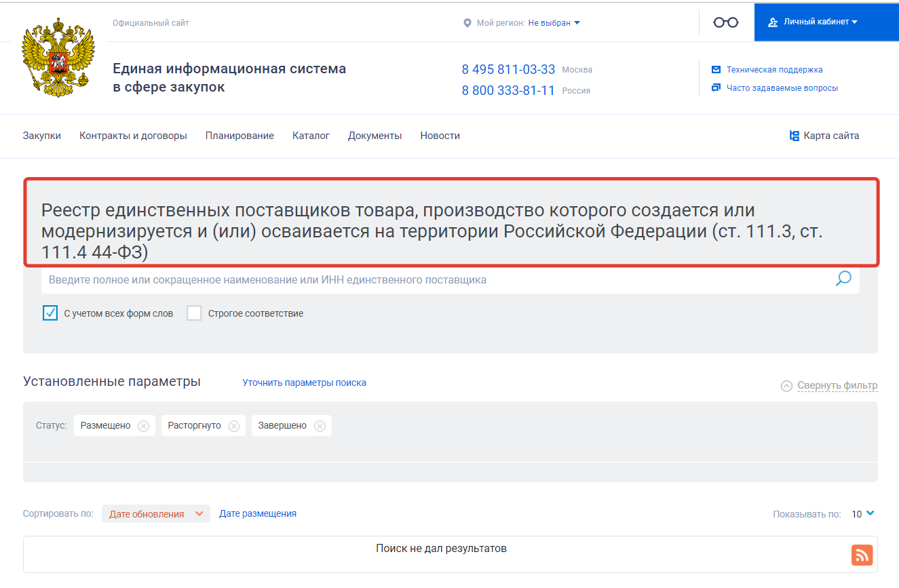899x588 pixels.
Task: Click the Поиск не дал результатов message
Action: click(441, 548)
